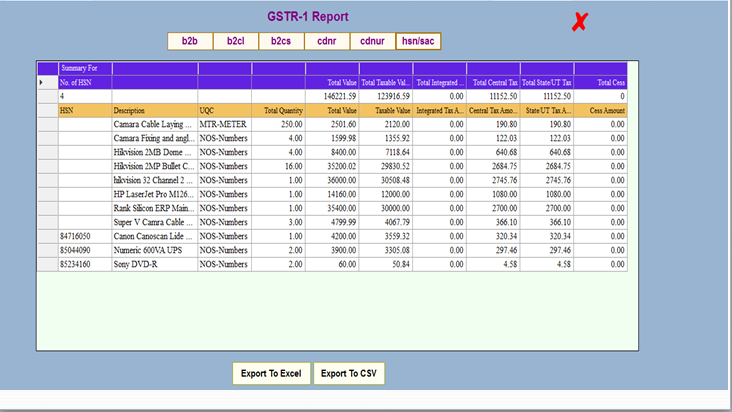This screenshot has width=732, height=412.
Task: Select the Super V Camra Cable cell
Action: [155, 223]
